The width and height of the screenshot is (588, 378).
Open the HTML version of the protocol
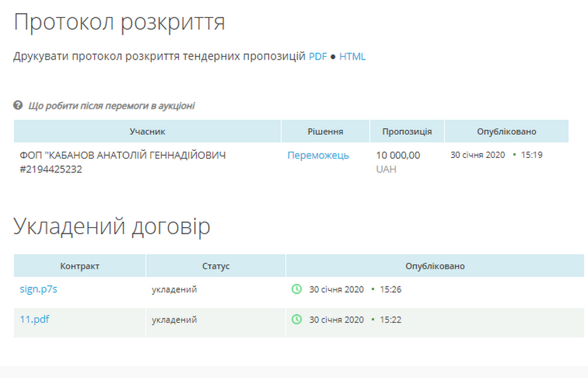click(x=352, y=57)
